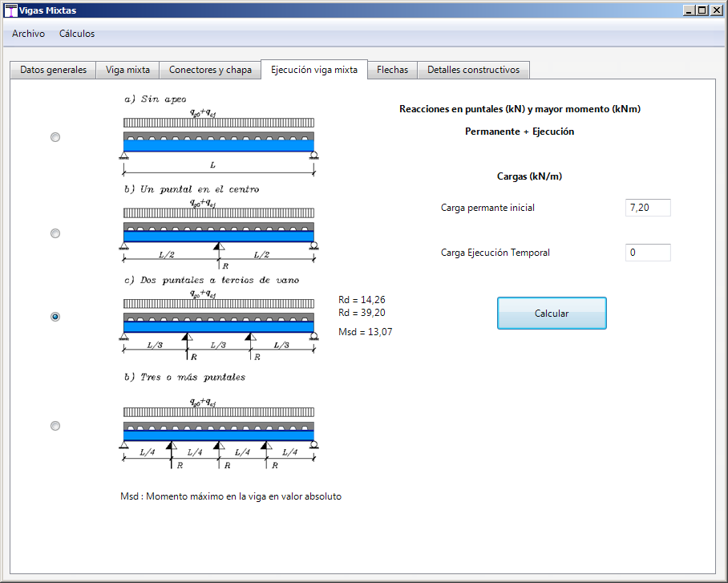Click the 'c) Dos puntales a tercios de vano' caption
728x583 pixels.
[211, 280]
